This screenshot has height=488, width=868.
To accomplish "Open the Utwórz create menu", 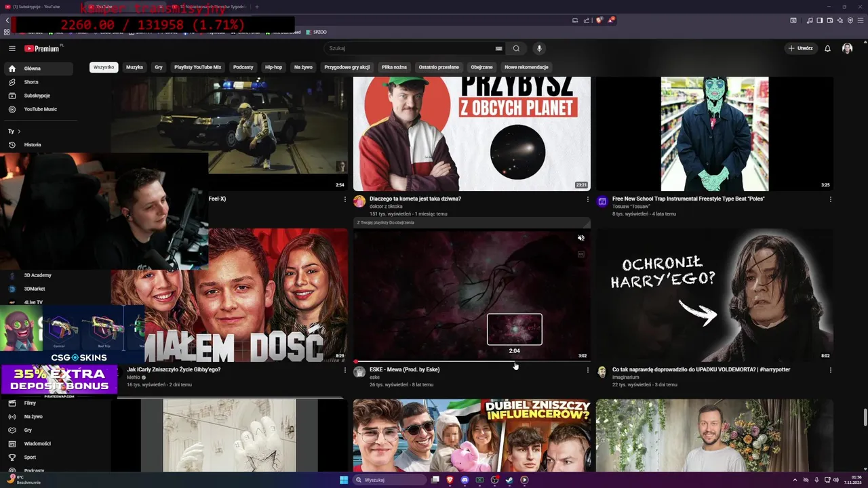I will click(x=801, y=48).
